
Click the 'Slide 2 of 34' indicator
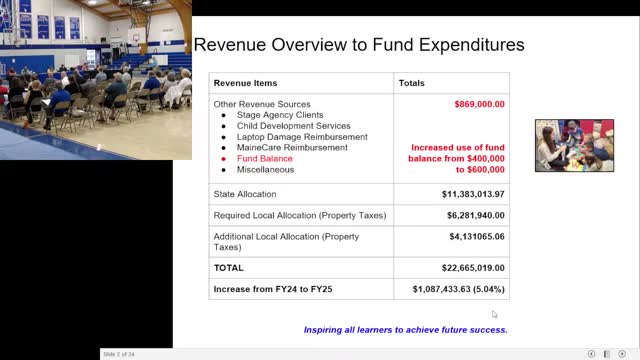pyautogui.click(x=119, y=354)
